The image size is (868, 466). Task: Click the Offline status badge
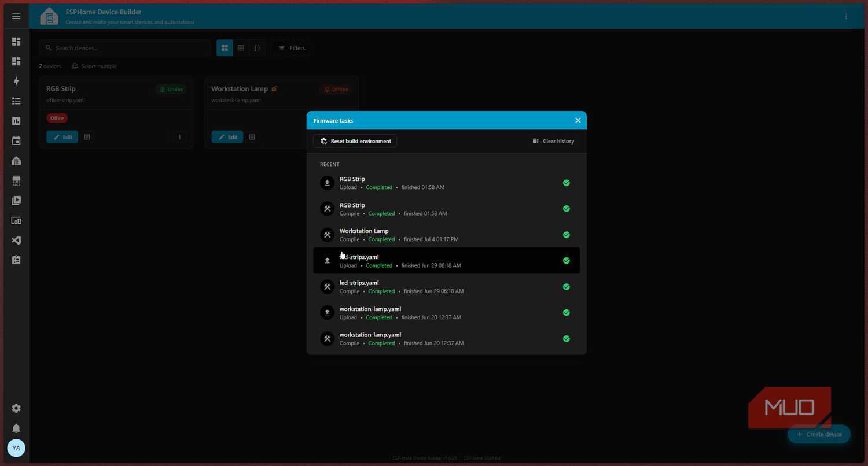tap(336, 90)
